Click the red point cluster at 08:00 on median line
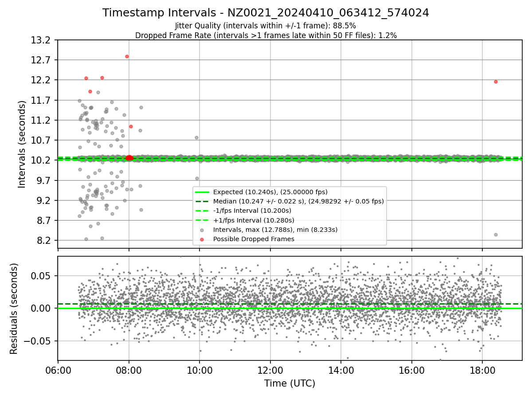 [129, 158]
